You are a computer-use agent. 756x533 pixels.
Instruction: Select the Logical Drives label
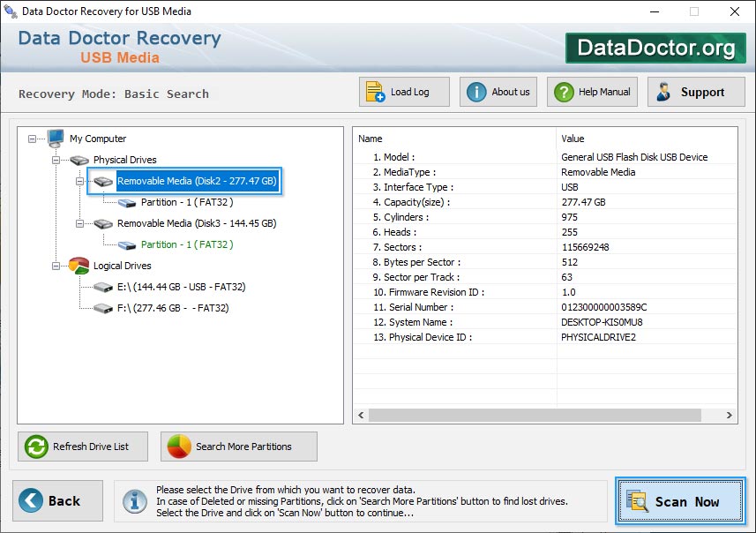(x=122, y=266)
